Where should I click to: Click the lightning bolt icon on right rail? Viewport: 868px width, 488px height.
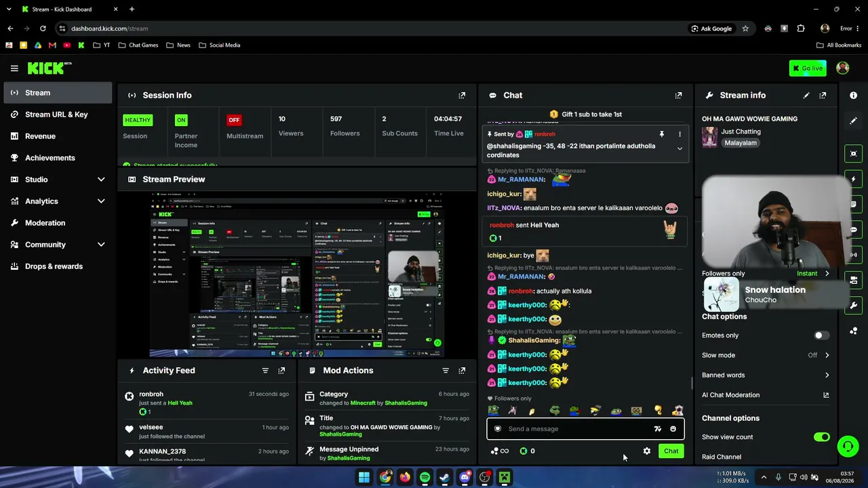pos(853,179)
